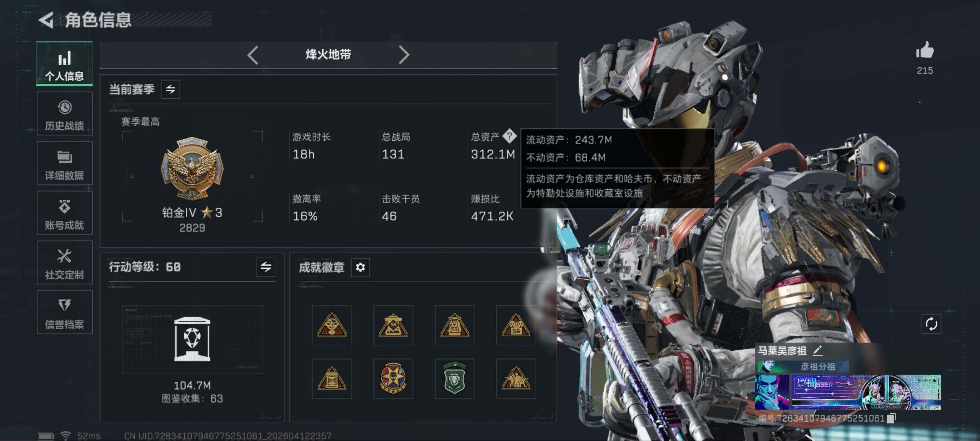Click the pencil icon beside 马莱吴彦祖
The height and width of the screenshot is (441, 980).
tap(817, 350)
